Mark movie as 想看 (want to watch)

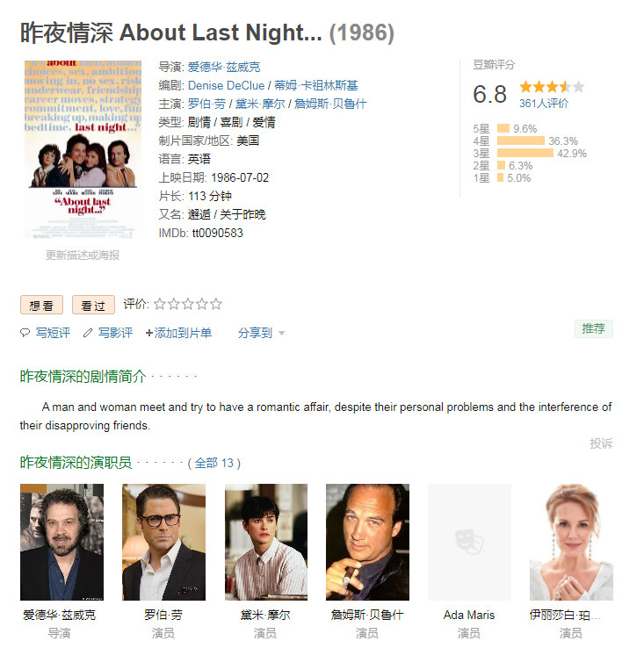[41, 305]
